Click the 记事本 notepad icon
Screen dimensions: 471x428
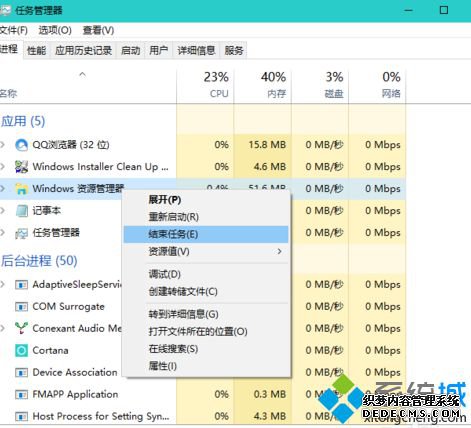pos(22,211)
